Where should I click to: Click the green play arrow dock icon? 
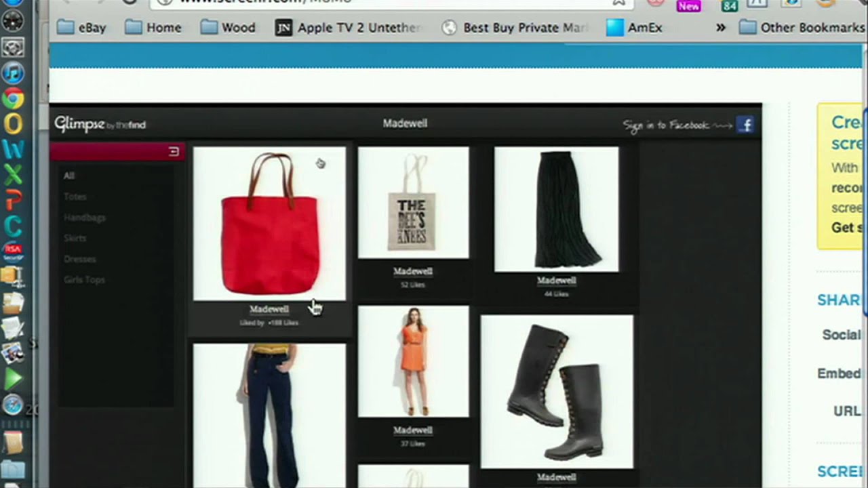[13, 379]
